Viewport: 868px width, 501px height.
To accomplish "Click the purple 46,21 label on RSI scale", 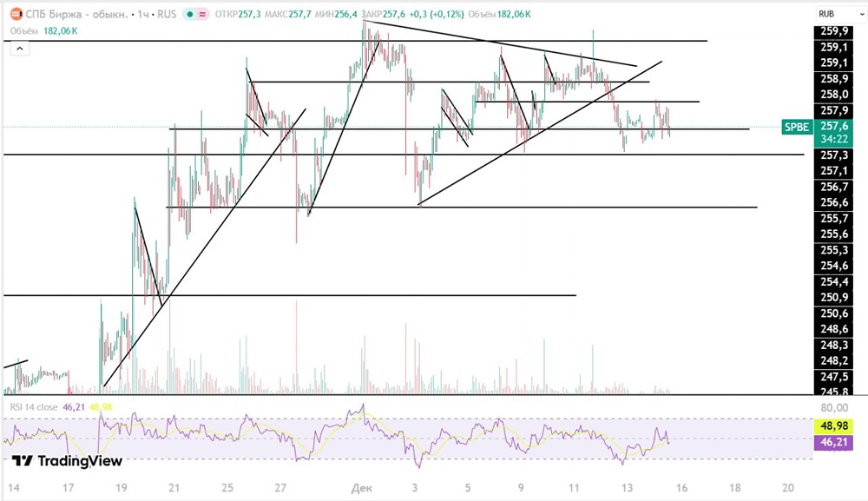I will coord(833,442).
